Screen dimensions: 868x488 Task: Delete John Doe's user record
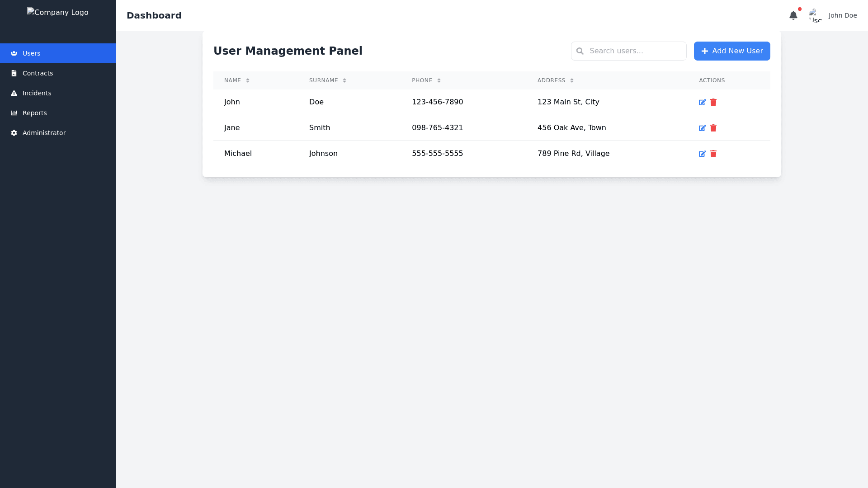(713, 103)
